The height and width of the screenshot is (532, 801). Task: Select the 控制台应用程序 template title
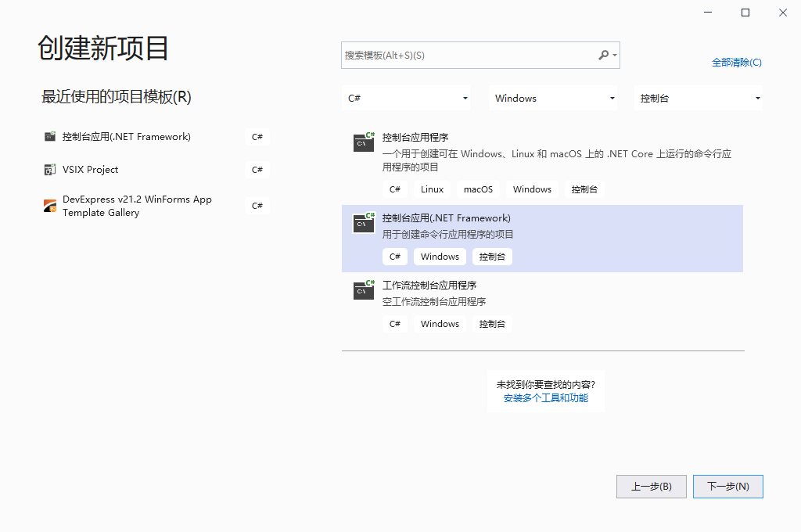point(415,138)
